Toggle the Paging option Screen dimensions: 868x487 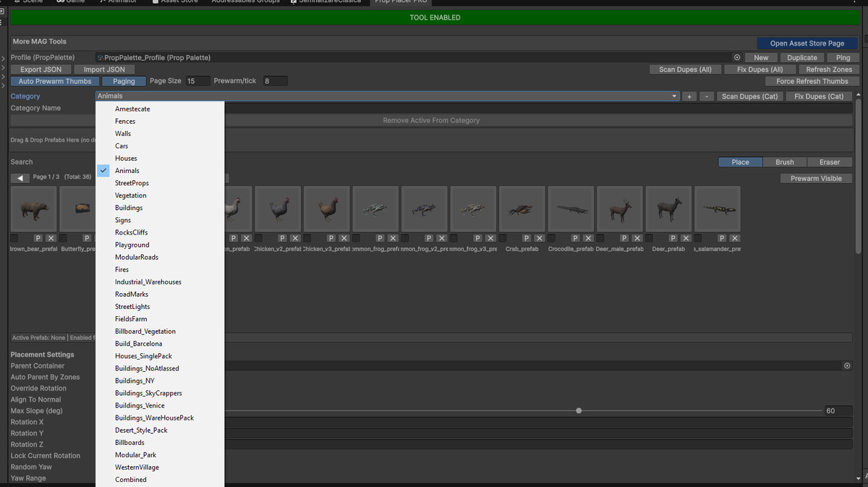point(124,81)
